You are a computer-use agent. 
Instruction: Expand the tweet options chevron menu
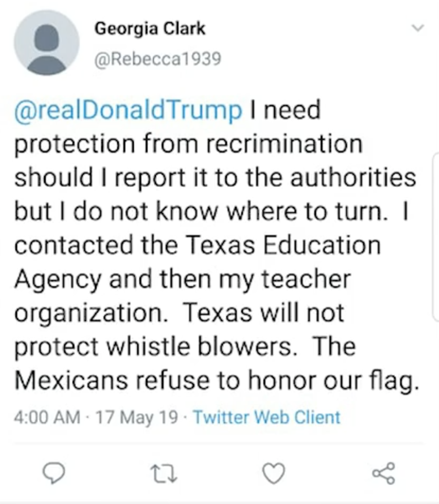tap(418, 28)
